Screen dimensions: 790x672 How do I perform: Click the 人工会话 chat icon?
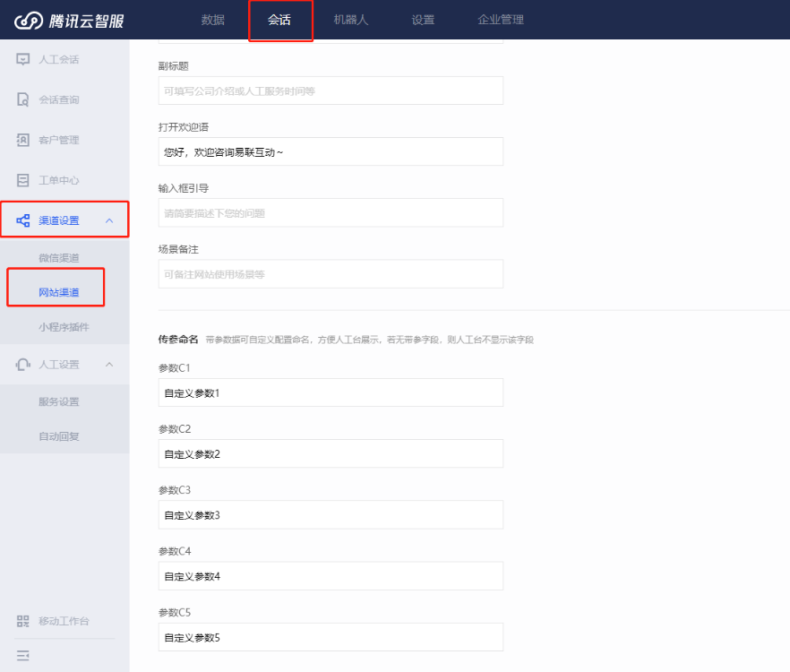23,59
